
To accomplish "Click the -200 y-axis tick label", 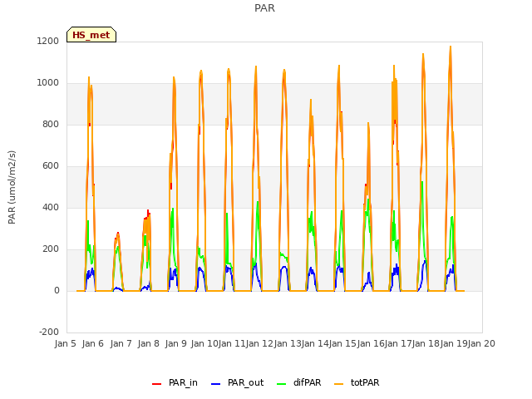I will (x=49, y=332).
